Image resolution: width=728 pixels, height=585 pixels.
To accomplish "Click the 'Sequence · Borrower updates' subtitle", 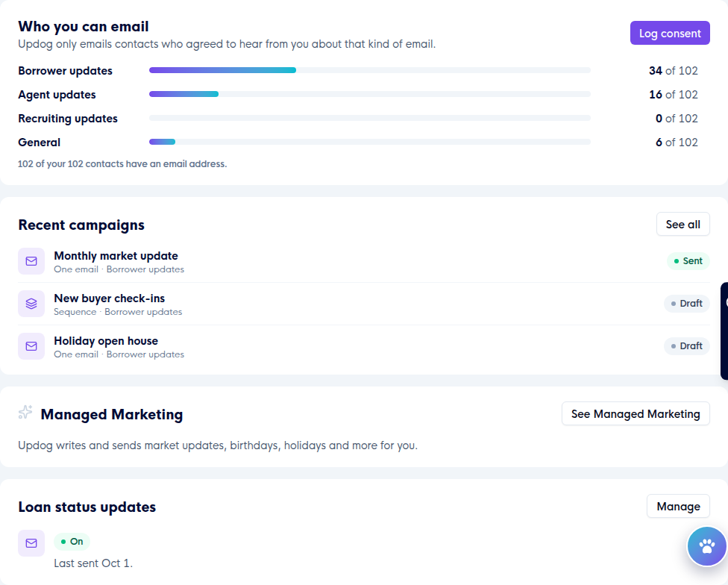I will pos(118,312).
